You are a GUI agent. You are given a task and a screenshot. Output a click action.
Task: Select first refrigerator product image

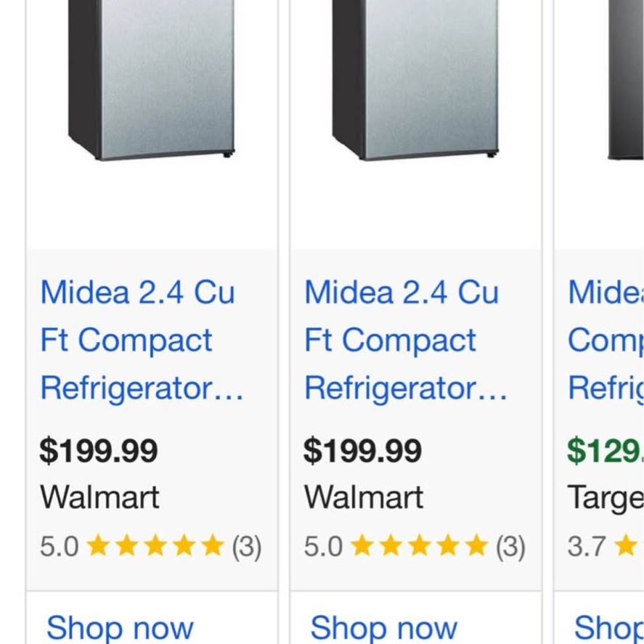(x=151, y=80)
